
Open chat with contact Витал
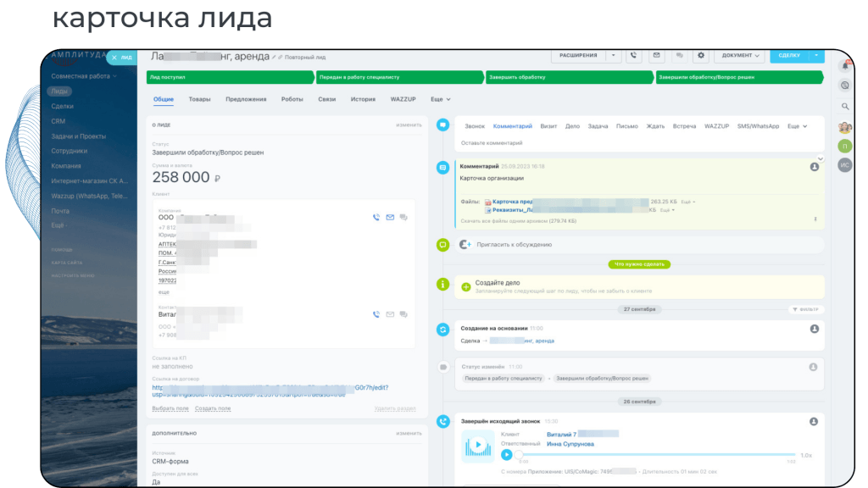tap(403, 314)
